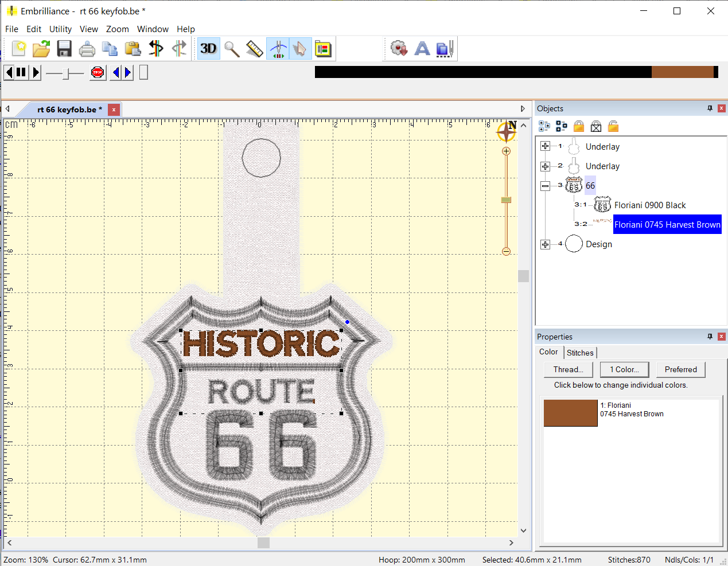This screenshot has height=566, width=728.
Task: Click the closed padlock lock icon
Action: pyautogui.click(x=579, y=126)
